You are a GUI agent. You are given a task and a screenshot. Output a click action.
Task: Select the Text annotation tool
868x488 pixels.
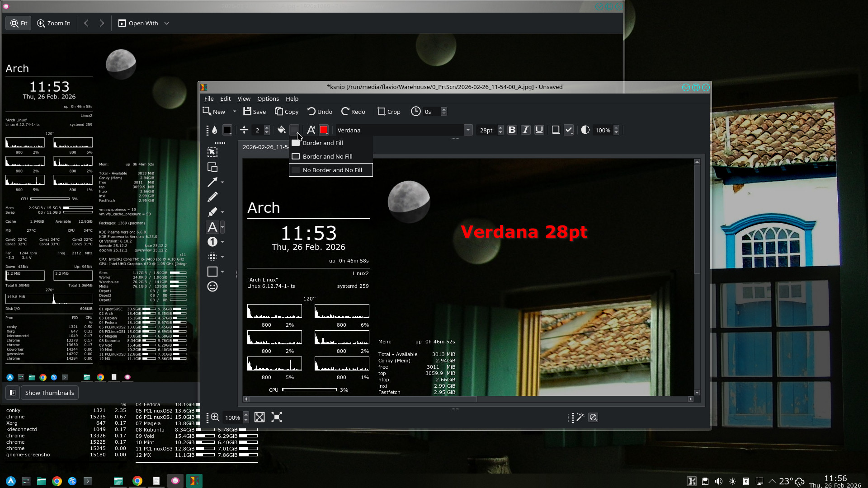(x=212, y=227)
